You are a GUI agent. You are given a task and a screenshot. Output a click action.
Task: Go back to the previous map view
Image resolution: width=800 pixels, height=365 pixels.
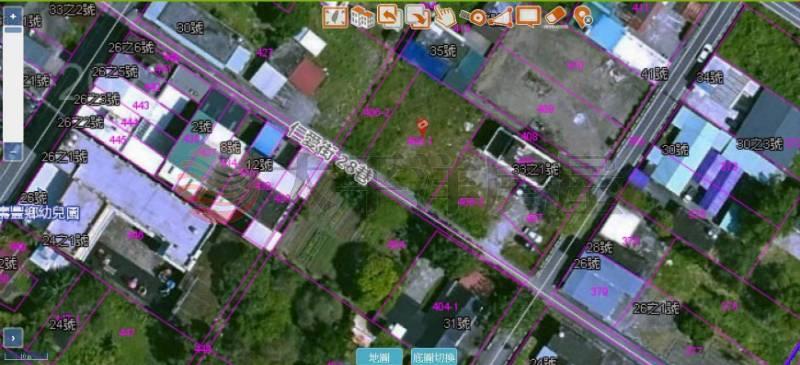(390, 17)
